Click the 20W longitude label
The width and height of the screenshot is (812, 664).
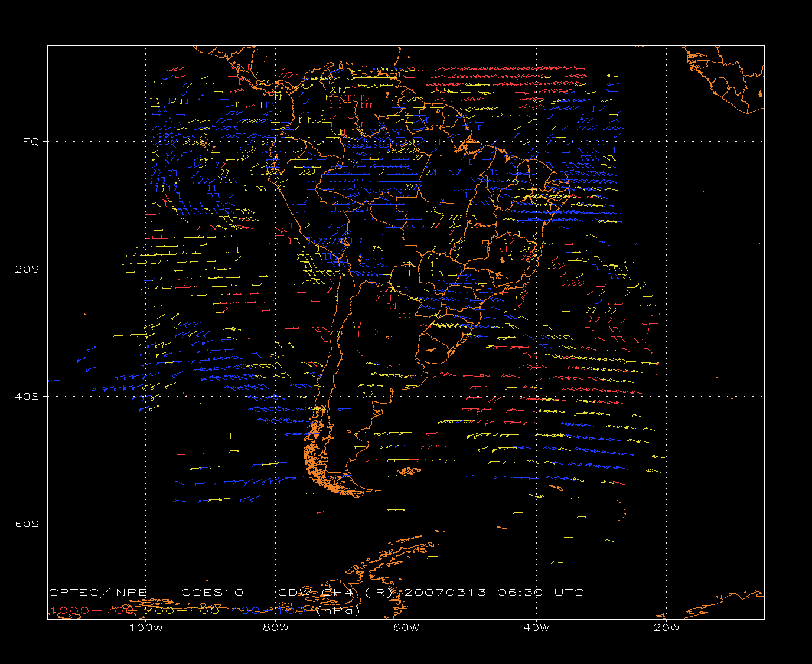click(667, 627)
